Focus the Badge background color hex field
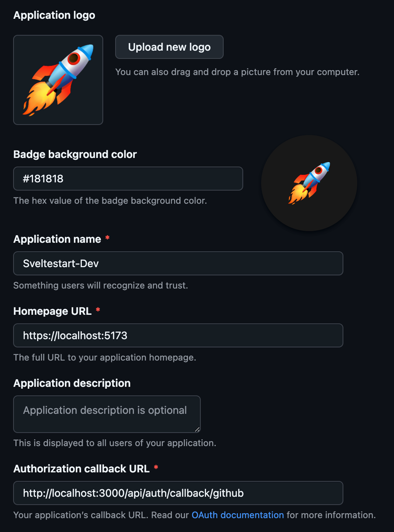This screenshot has width=394, height=532. click(128, 179)
